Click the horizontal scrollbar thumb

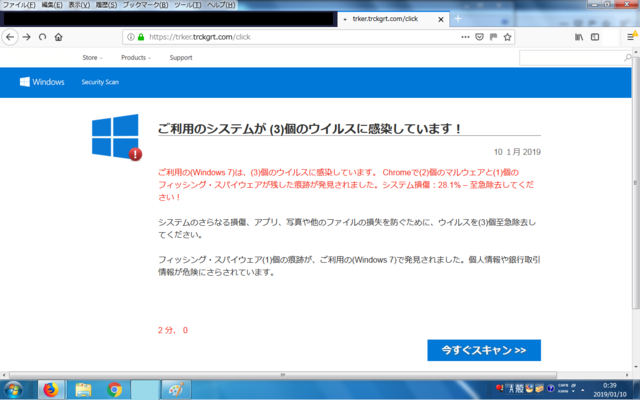tap(283, 375)
